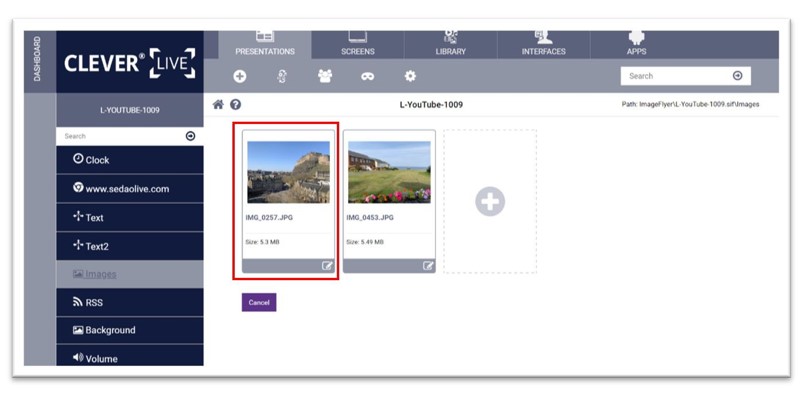Screen dimensions: 804x395
Task: Select the Clock sidebar item
Action: (130, 160)
